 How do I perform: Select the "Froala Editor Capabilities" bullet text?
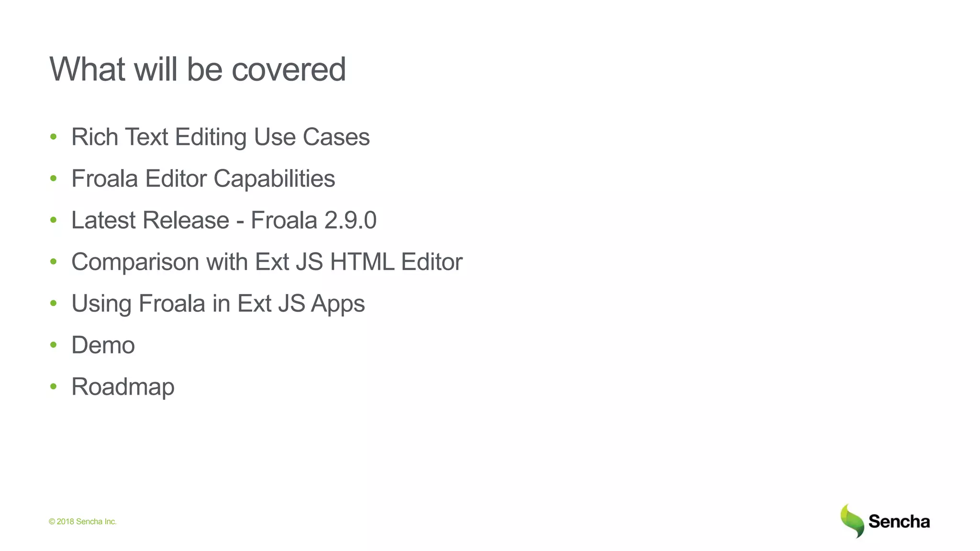tap(203, 179)
